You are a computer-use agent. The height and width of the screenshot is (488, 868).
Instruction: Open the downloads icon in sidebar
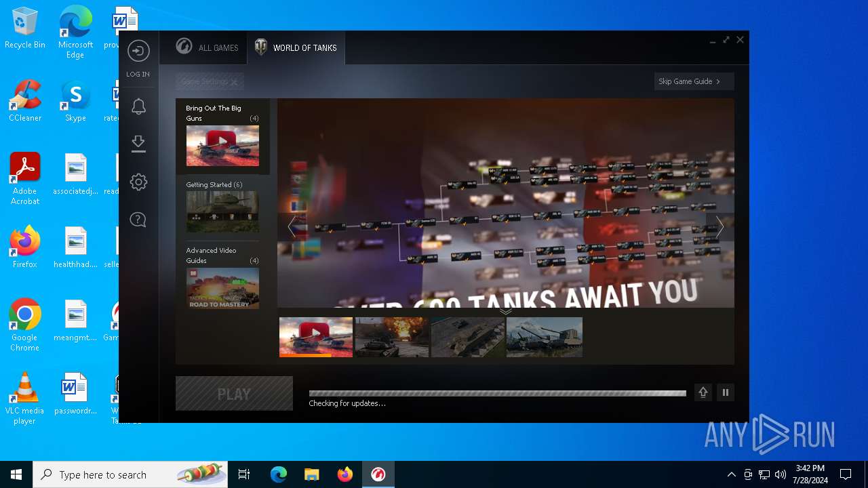point(138,143)
